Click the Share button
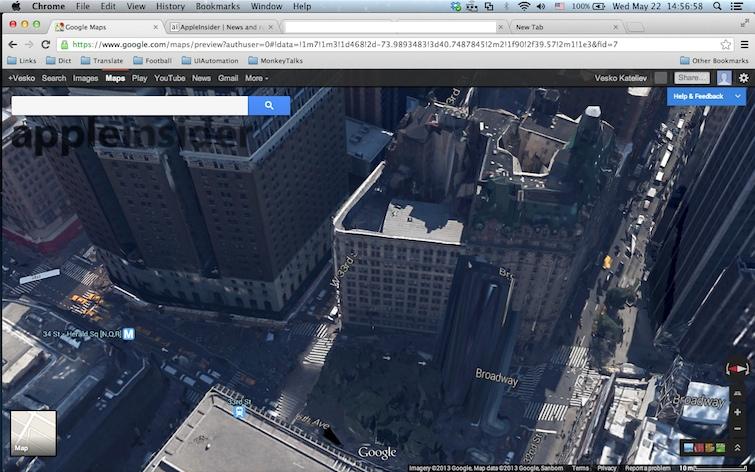The width and height of the screenshot is (755, 472). coord(691,78)
